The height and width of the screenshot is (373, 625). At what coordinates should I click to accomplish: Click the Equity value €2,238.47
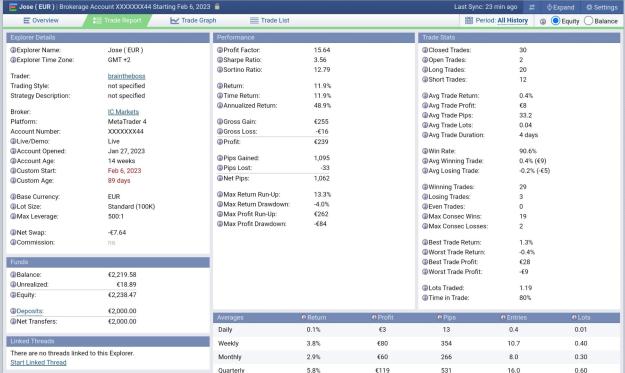tap(122, 295)
